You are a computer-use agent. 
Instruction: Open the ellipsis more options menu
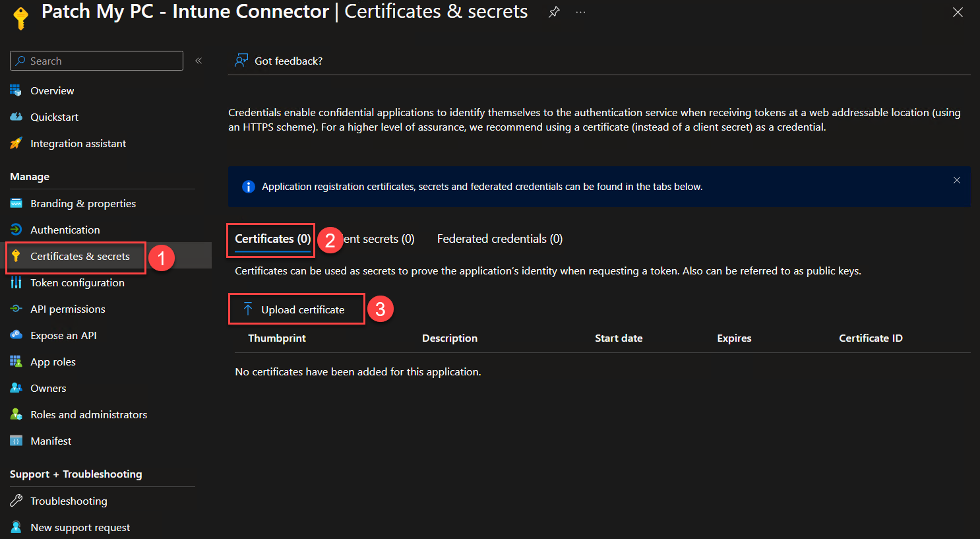point(580,12)
